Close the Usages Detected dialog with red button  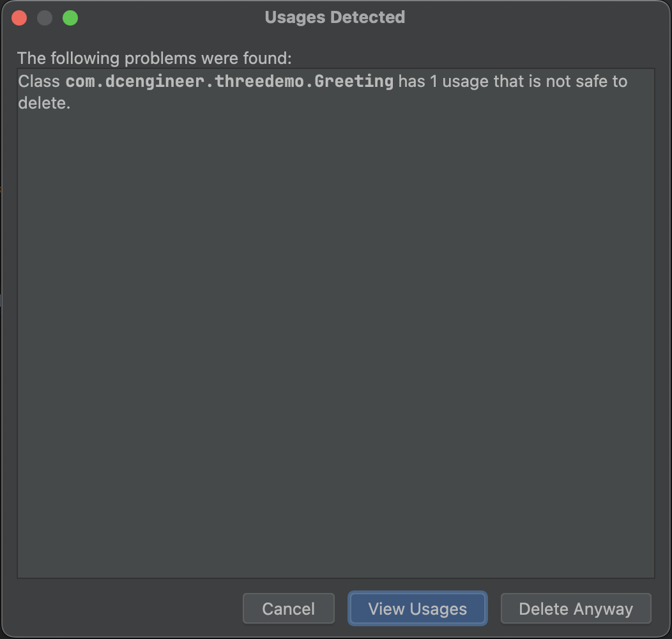click(20, 18)
